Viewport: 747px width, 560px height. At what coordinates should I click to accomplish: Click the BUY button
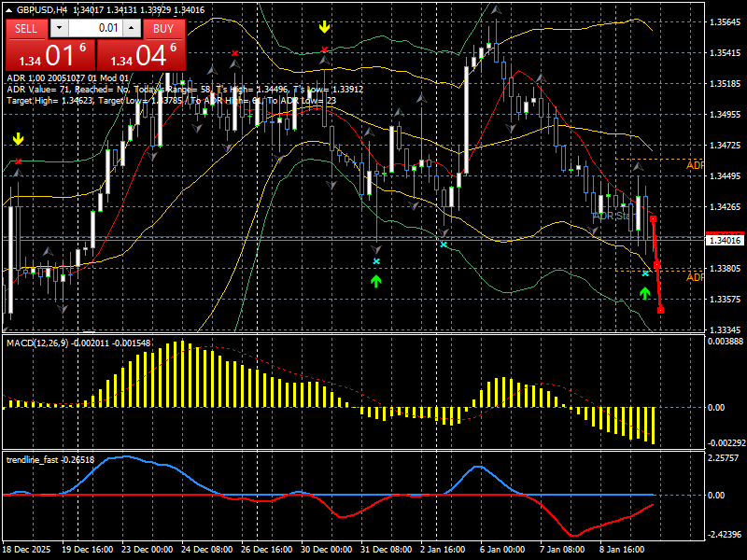(x=163, y=29)
